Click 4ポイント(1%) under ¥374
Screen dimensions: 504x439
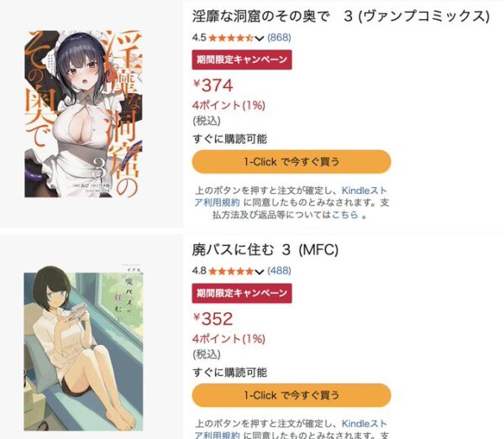click(228, 105)
